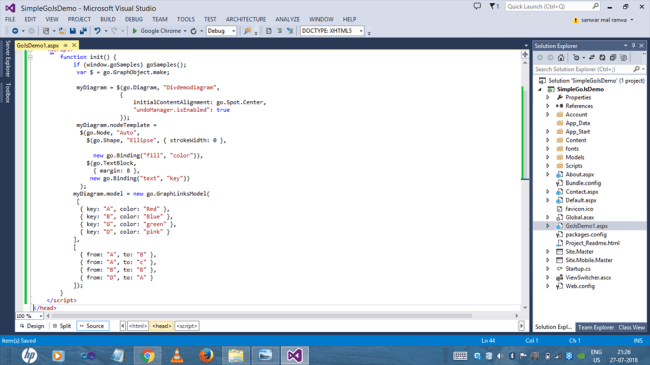This screenshot has height=365, width=650.
Task: Click the notifications flag icon in title bar
Action: [493, 6]
